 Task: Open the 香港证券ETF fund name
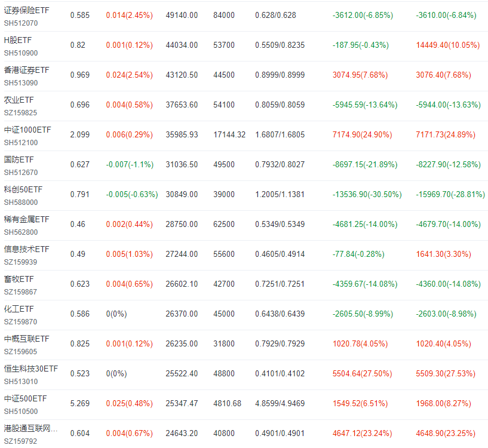pyautogui.click(x=26, y=70)
